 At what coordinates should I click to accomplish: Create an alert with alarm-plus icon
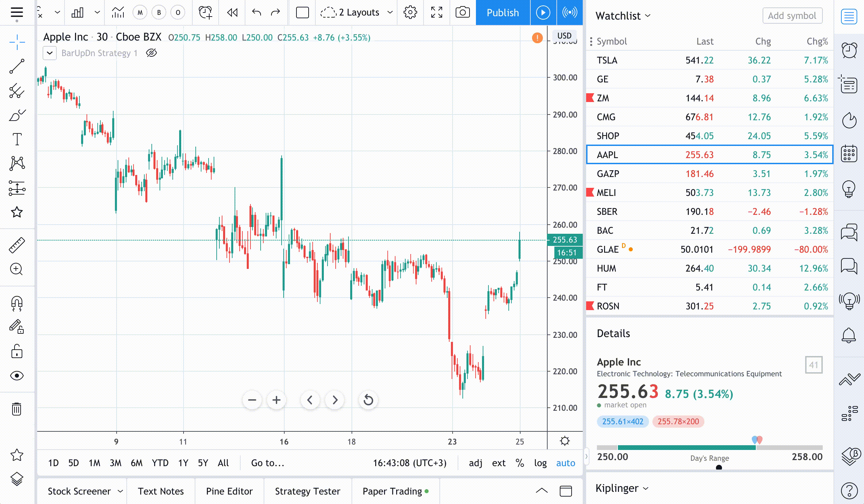pos(206,13)
